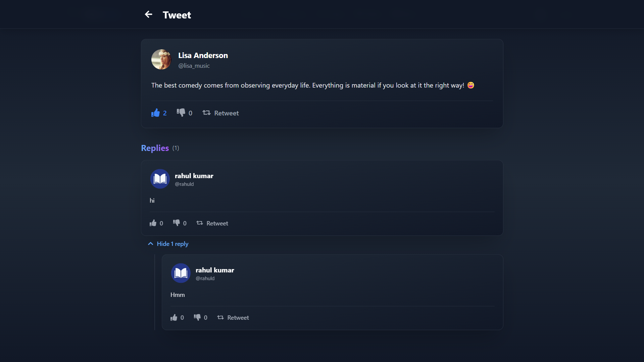This screenshot has width=644, height=362.
Task: Dislike Lisa Anderson's tweet with thumbs down
Action: 181,113
